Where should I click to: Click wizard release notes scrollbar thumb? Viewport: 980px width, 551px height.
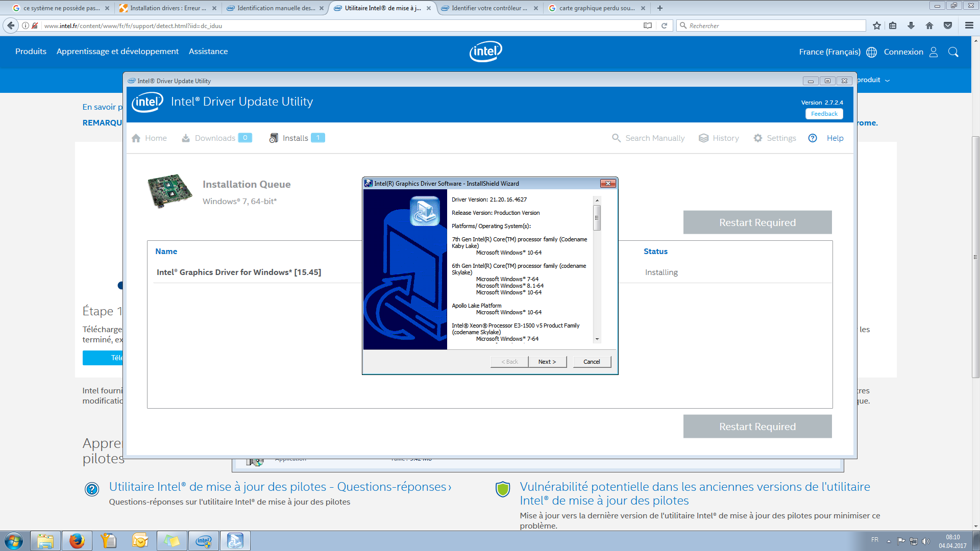[597, 218]
